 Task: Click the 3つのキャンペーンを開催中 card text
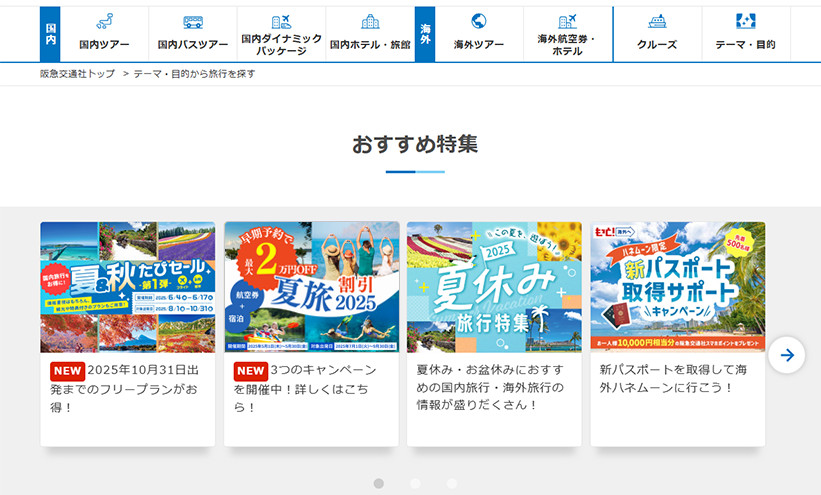(311, 388)
